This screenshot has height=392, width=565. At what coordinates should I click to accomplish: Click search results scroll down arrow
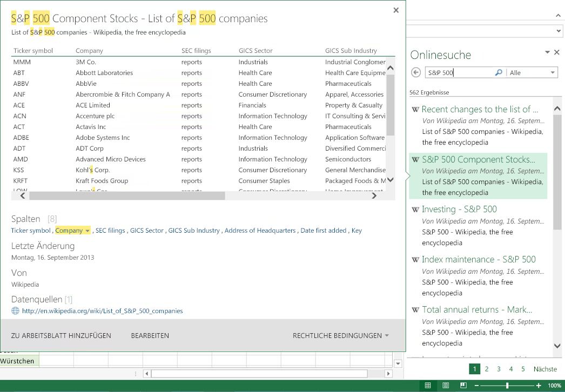[x=557, y=346]
